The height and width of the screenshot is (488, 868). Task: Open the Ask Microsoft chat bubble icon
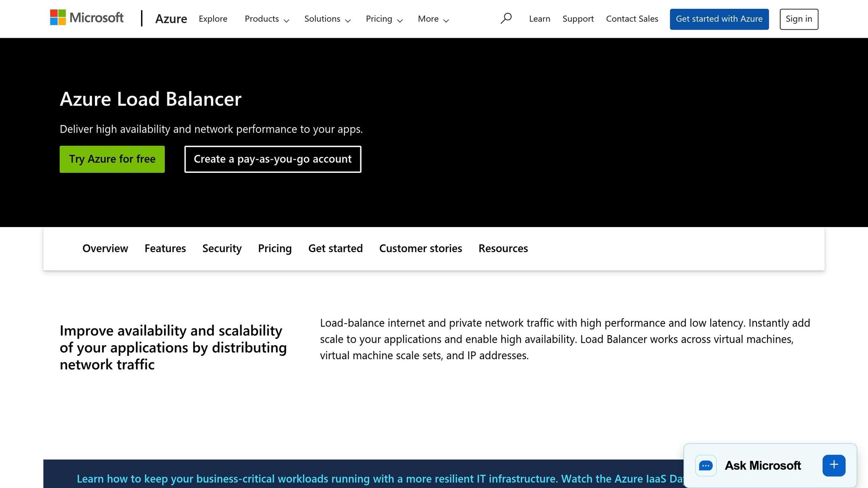click(705, 466)
